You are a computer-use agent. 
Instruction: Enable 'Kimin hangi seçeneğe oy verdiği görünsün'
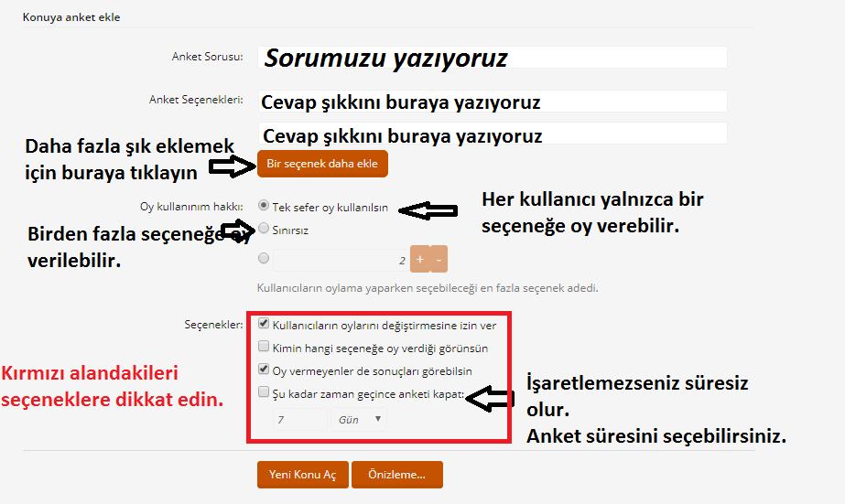[x=264, y=346]
